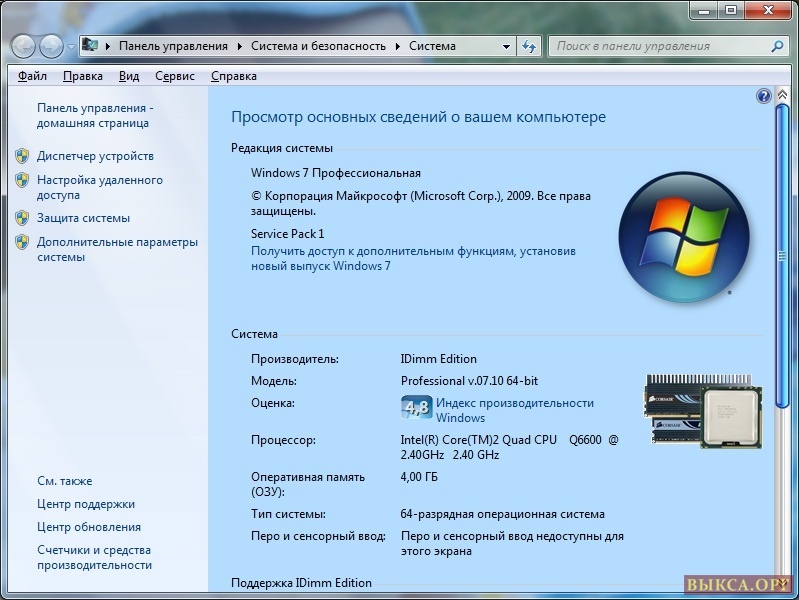Click the Control Panel icon in the address bar
The image size is (799, 600).
[x=91, y=46]
